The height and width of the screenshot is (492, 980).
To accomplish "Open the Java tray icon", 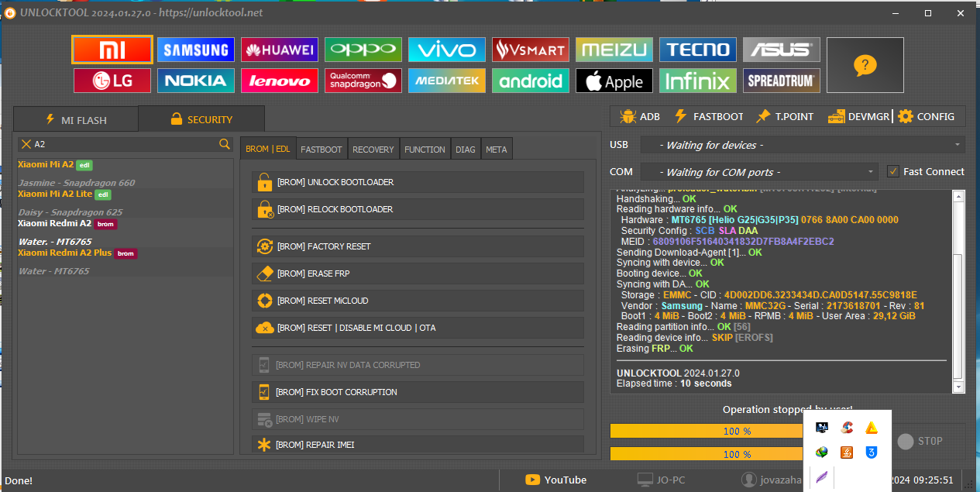I will point(848,452).
